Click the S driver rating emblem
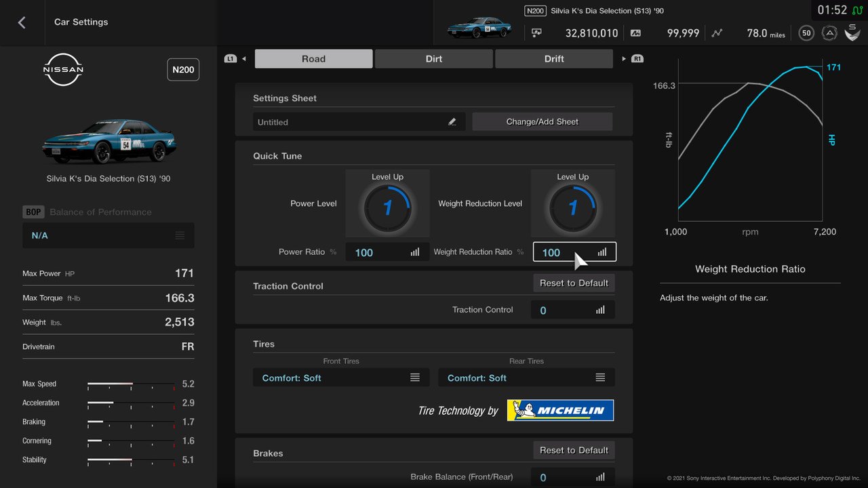This screenshot has height=488, width=868. 852,33
